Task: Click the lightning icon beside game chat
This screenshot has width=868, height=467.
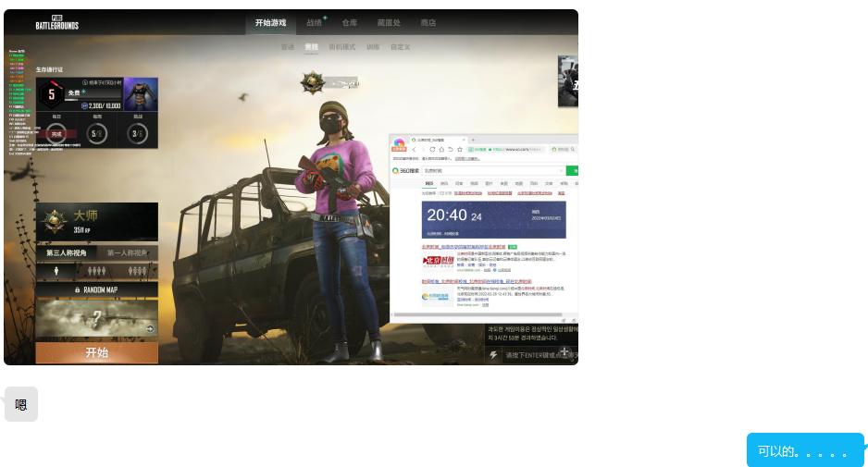Action: click(x=493, y=355)
